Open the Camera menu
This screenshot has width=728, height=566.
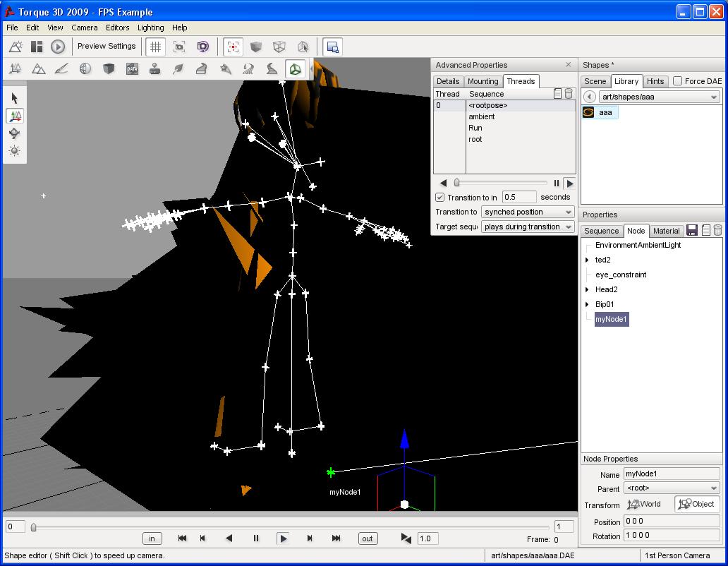[x=85, y=28]
